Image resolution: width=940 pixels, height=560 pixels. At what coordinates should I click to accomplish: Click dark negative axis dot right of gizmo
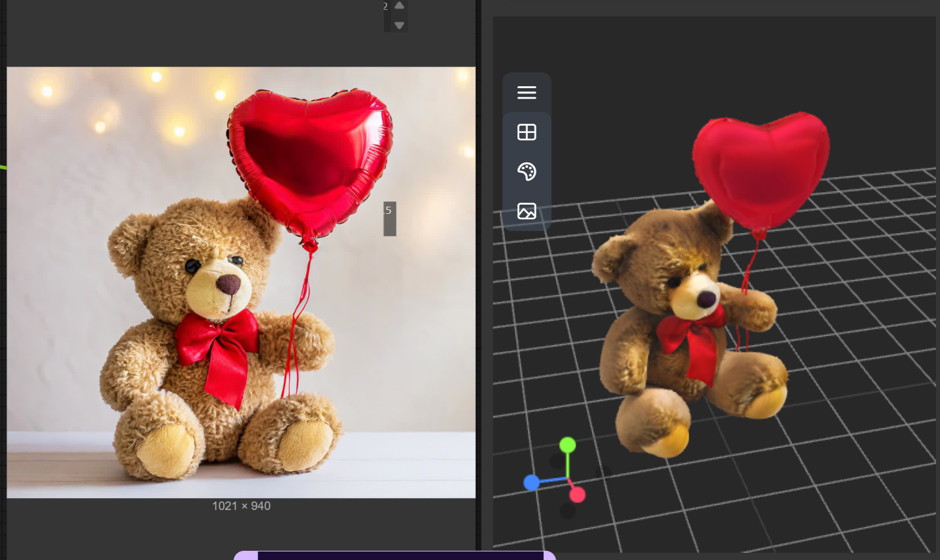coord(603,472)
